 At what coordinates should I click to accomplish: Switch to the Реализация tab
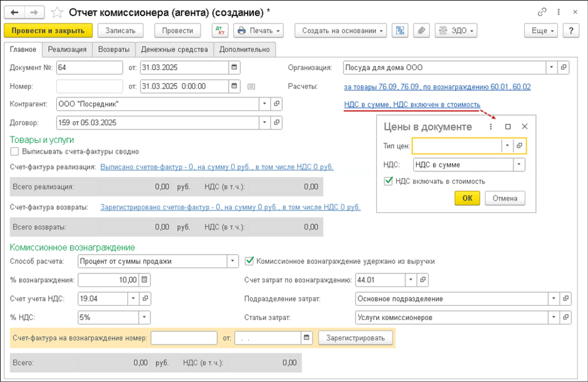point(67,50)
